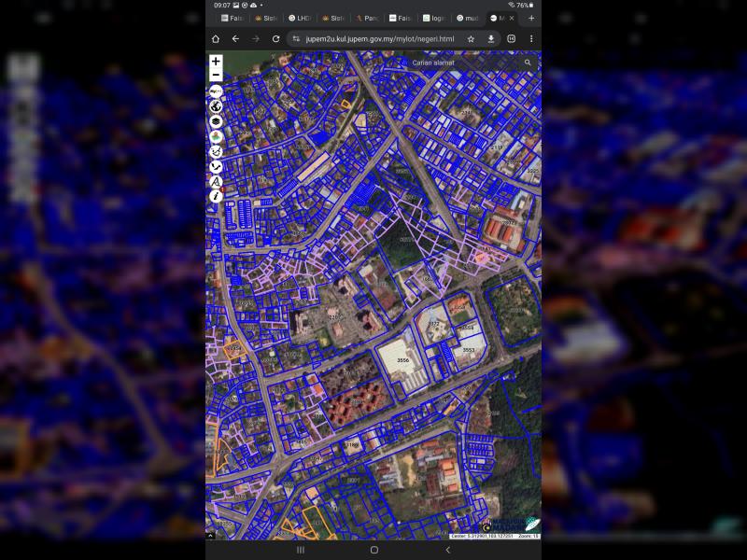Reload the page in the browser
Viewport: 747px width, 560px height.
click(x=275, y=39)
